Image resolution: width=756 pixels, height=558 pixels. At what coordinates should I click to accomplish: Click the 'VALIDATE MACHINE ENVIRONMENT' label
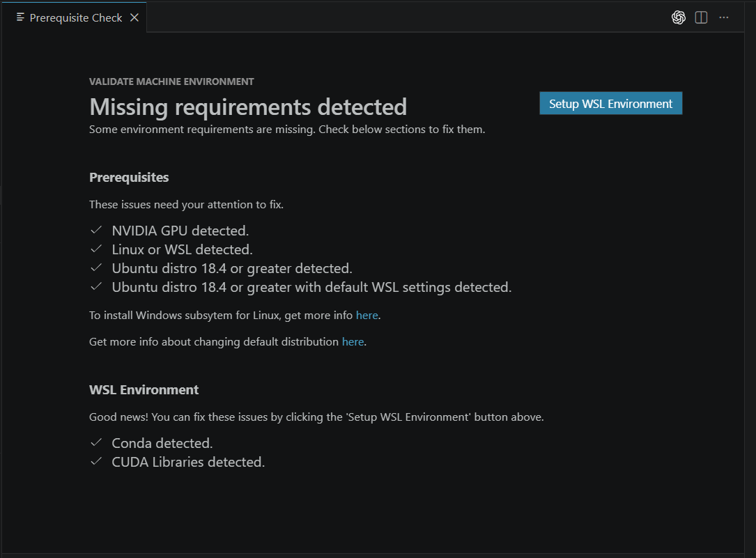171,82
